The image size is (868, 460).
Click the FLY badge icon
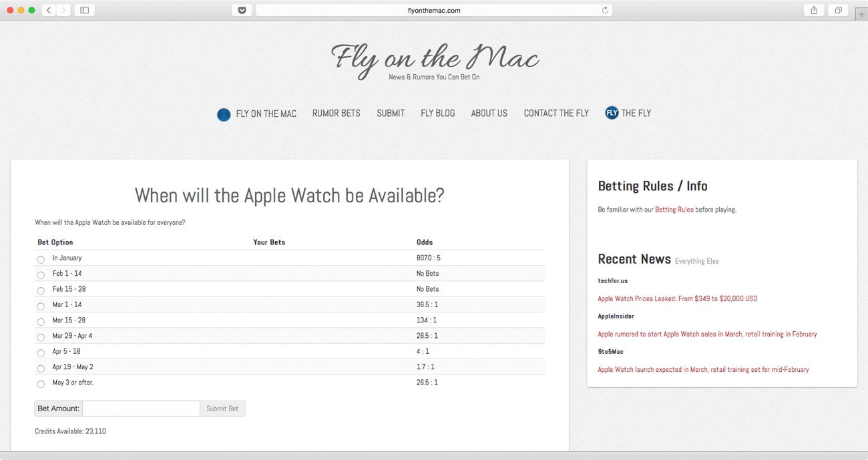click(612, 113)
